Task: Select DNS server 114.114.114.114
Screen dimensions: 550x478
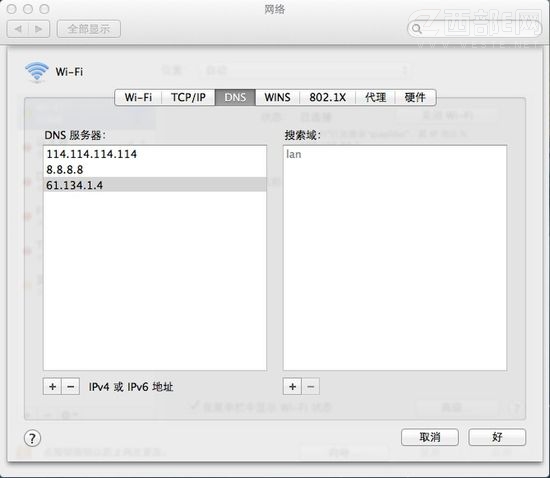Action: coord(155,154)
